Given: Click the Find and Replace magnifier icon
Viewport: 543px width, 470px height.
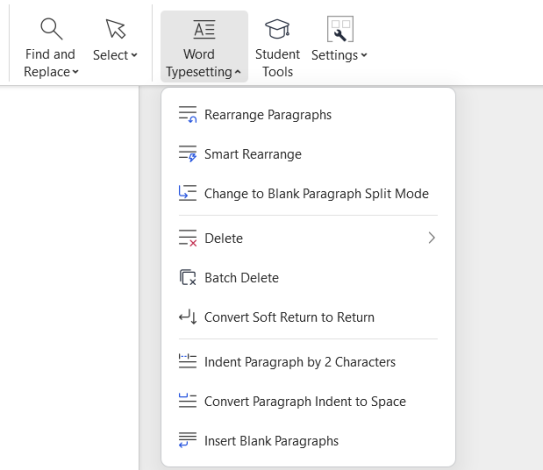Looking at the screenshot, I should click(51, 29).
